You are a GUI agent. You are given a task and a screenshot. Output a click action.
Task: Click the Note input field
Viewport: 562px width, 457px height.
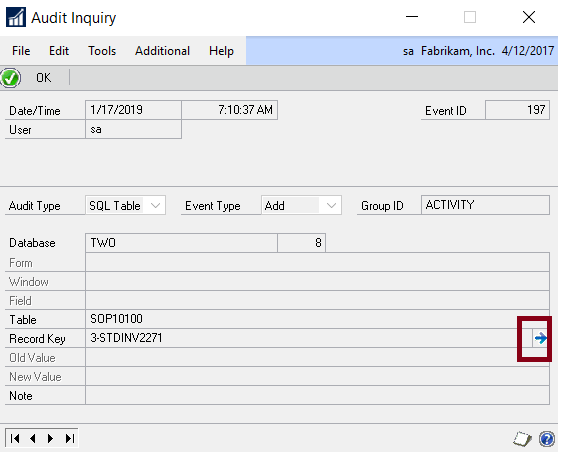click(317, 395)
